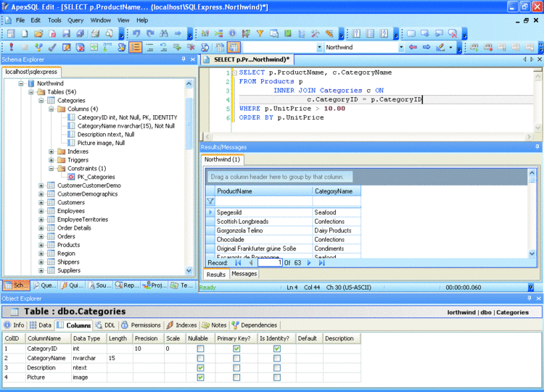Click the yellow funnel filter icon
The width and height of the screenshot is (544, 392).
[x=260, y=33]
